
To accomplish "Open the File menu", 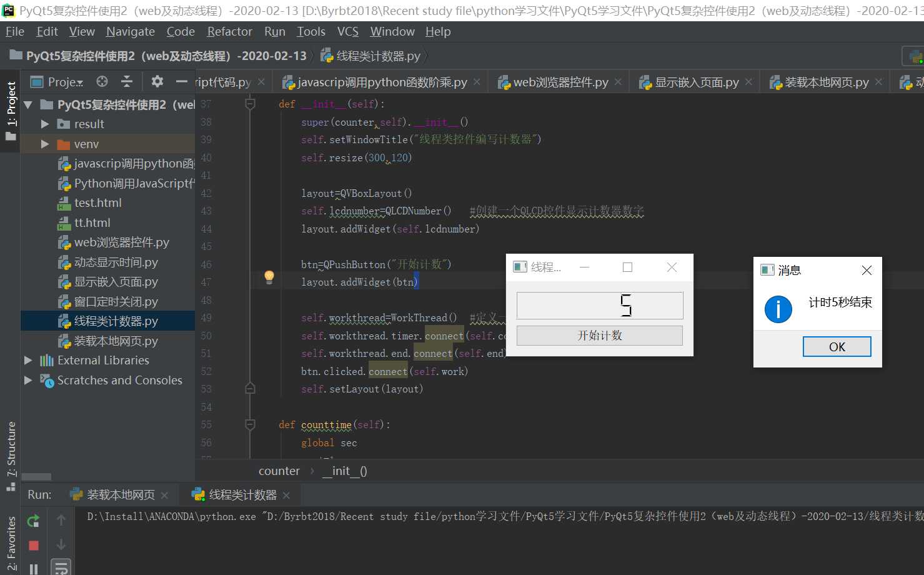I will click(x=14, y=31).
